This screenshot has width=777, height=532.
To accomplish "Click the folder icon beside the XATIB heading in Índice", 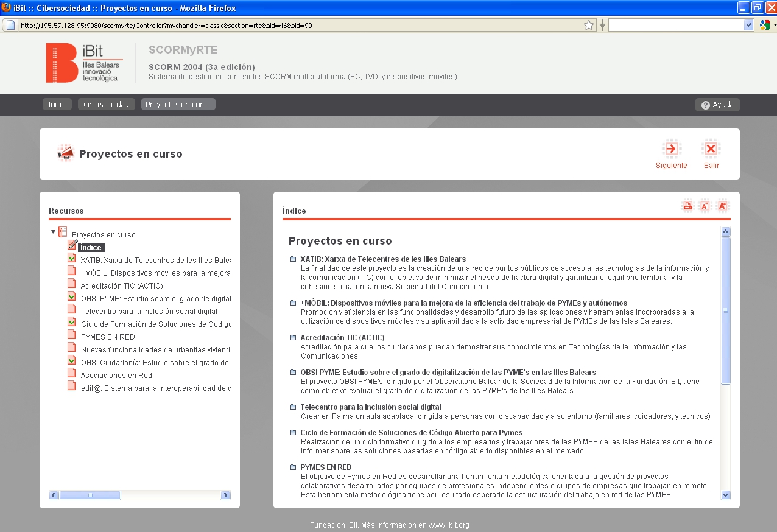I will [294, 259].
